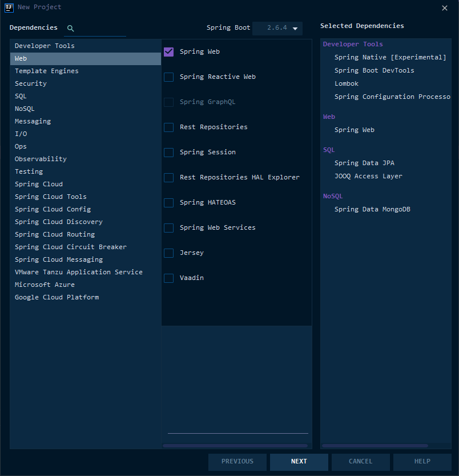The width and height of the screenshot is (459, 476).
Task: Open HELP for the wizard
Action: click(x=422, y=462)
